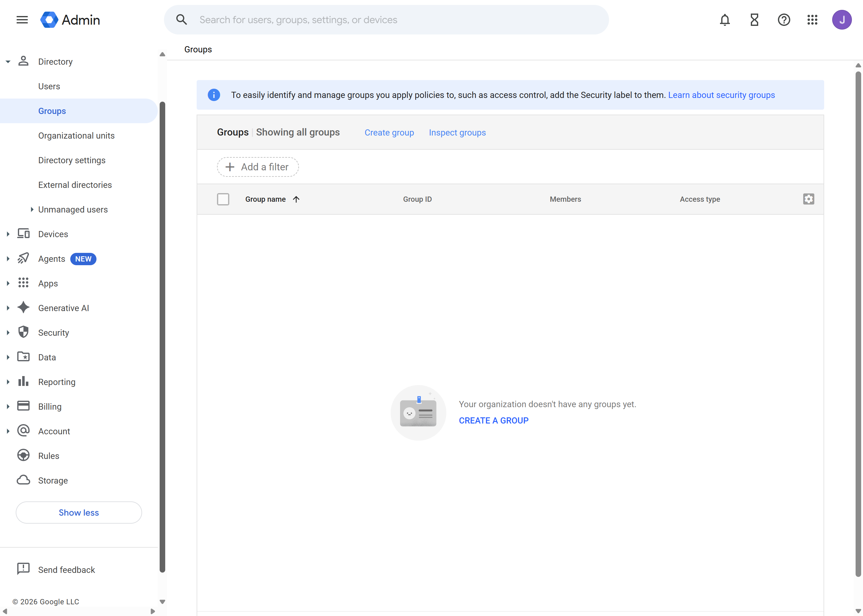Click the Reporting bar chart icon
Screen dimensions: 863x616
pos(23,382)
